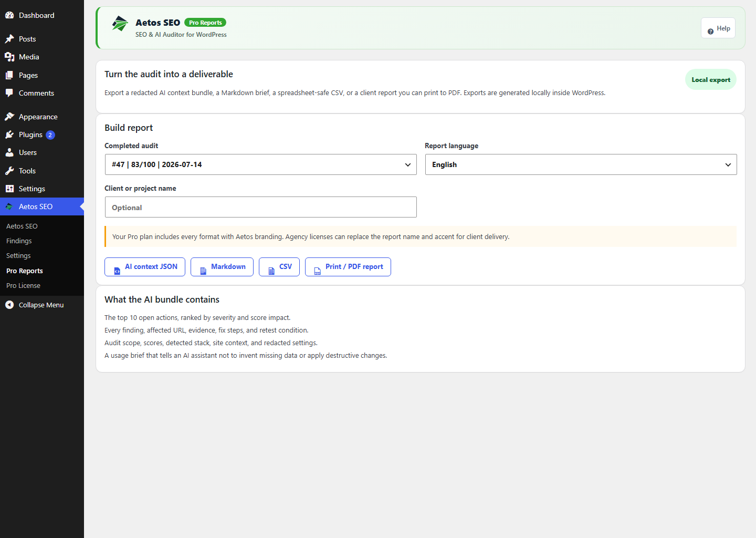Click the Comments speech bubble icon

[9, 93]
